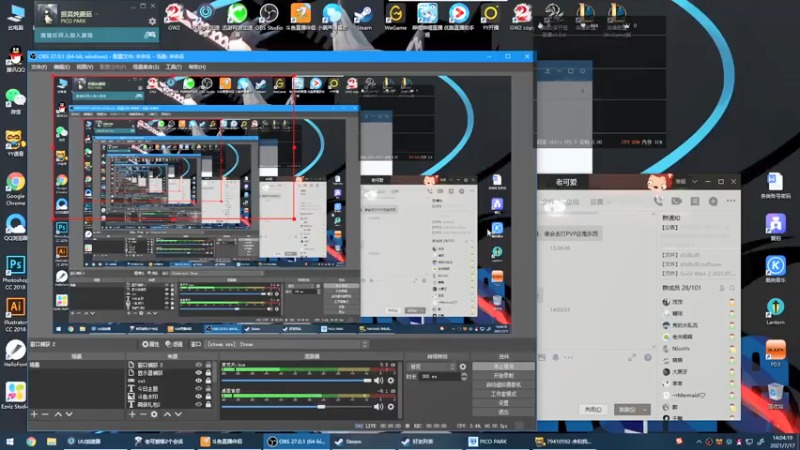
Task: Search group members in QQ chat
Action: click(x=732, y=288)
